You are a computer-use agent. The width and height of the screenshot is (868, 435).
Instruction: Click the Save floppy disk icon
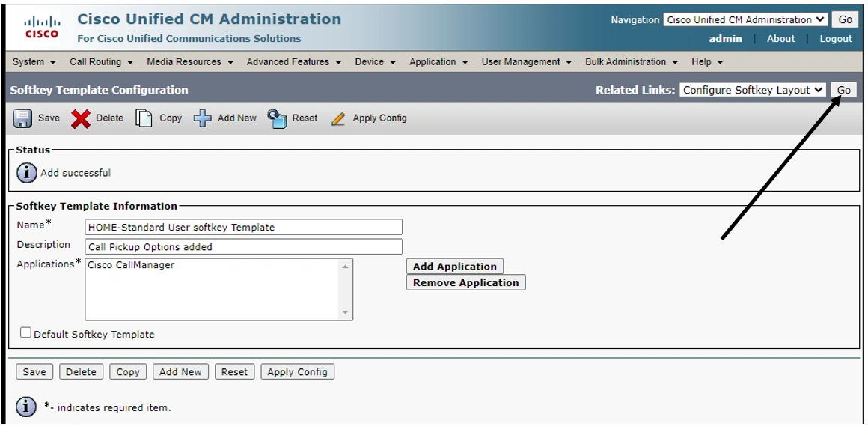coord(22,118)
